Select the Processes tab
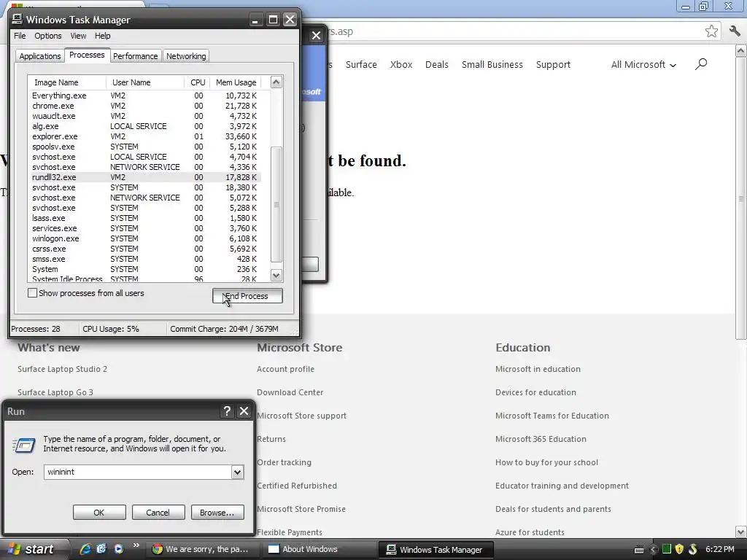 tap(87, 55)
